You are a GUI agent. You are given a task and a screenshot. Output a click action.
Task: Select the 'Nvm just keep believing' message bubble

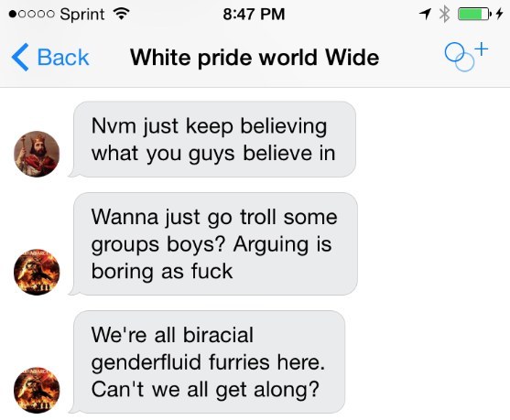point(213,139)
